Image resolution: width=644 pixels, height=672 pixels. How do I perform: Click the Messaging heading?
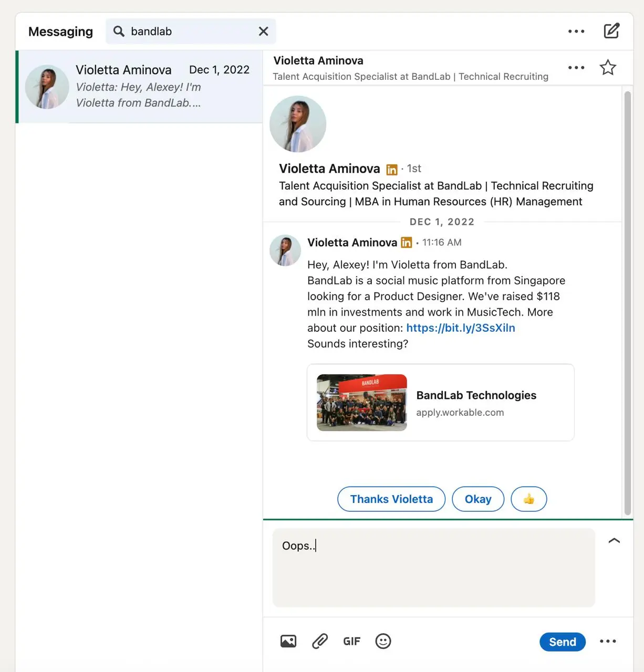point(60,31)
